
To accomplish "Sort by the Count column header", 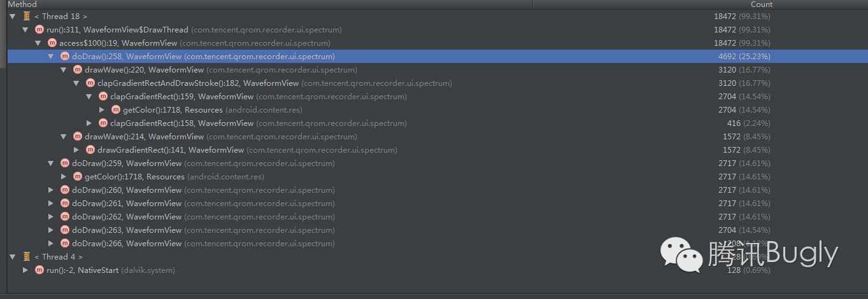I will pos(762,4).
